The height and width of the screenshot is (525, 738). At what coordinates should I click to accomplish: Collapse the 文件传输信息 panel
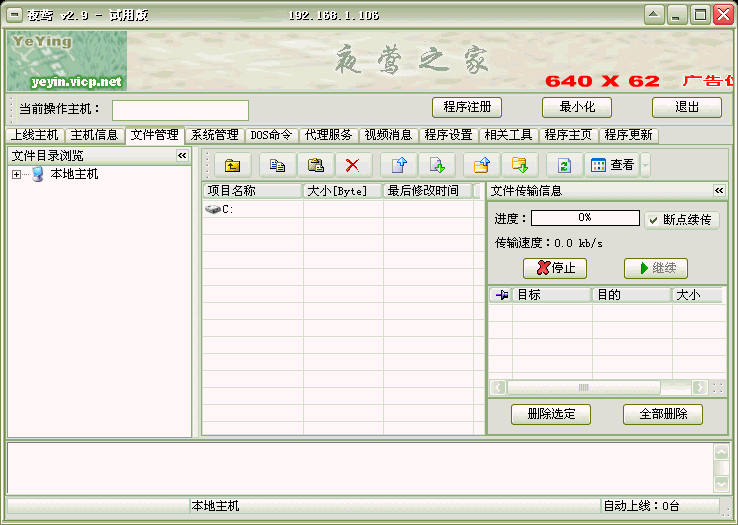point(719,190)
